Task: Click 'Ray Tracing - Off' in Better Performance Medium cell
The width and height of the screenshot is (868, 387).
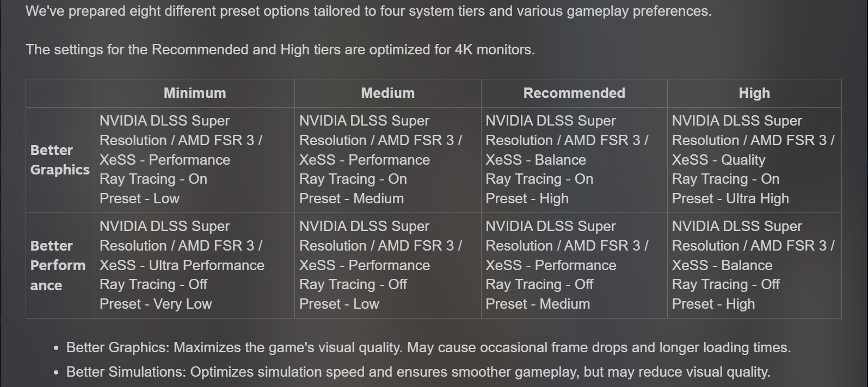Action: [353, 284]
